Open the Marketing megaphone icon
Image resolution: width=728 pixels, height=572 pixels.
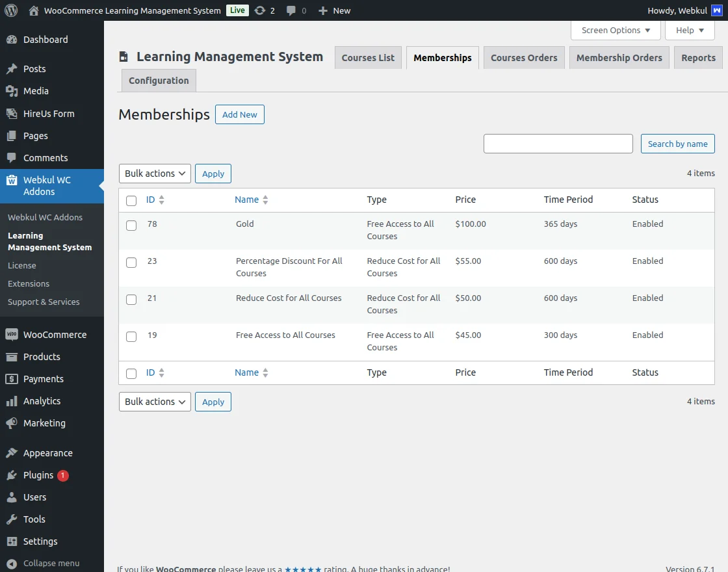[x=14, y=423]
